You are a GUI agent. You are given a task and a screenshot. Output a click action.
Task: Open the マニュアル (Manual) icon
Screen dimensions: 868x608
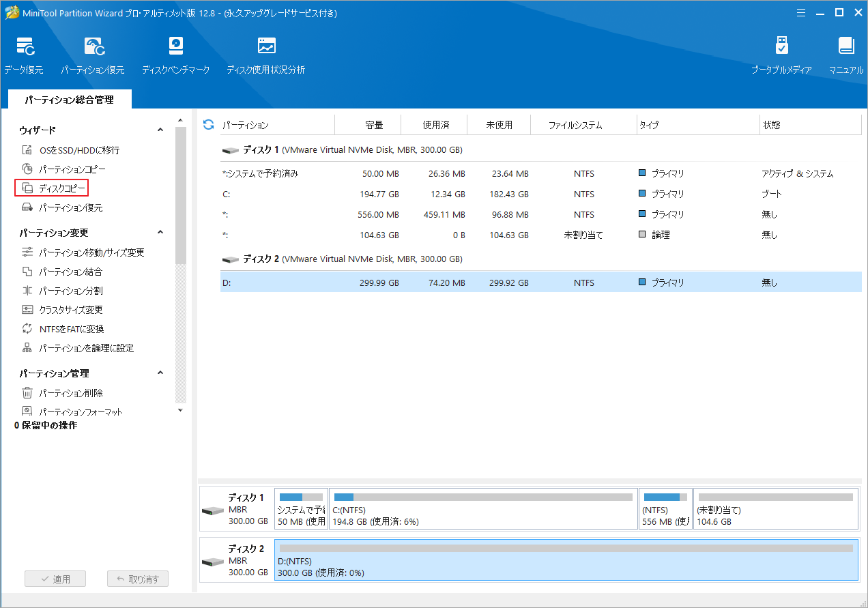click(846, 55)
